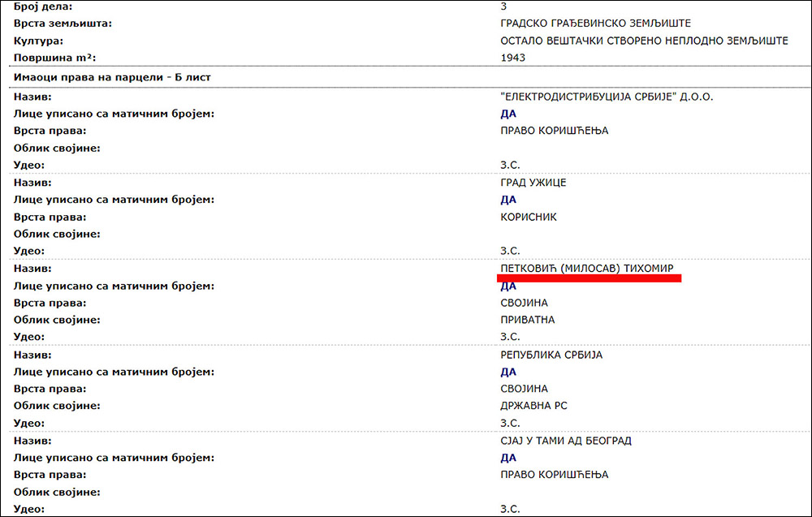
Task: Click the heading Имаоци права на парцели - Б лист
Action: coord(112,78)
